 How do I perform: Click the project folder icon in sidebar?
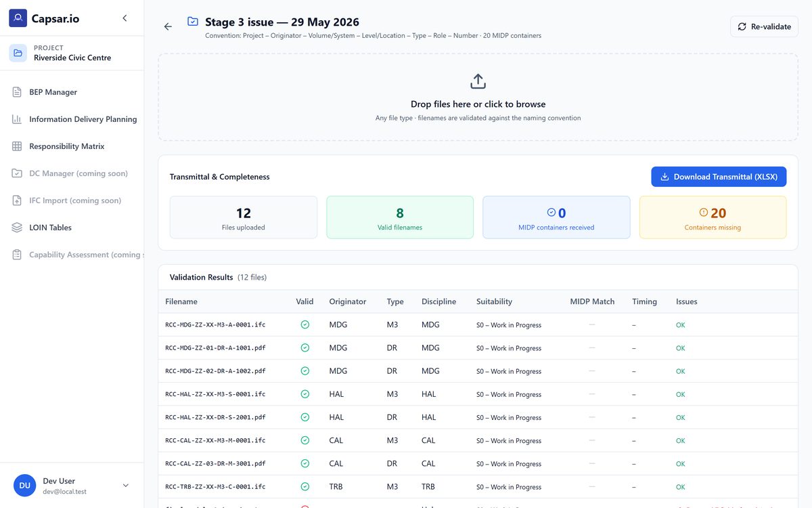click(x=18, y=53)
